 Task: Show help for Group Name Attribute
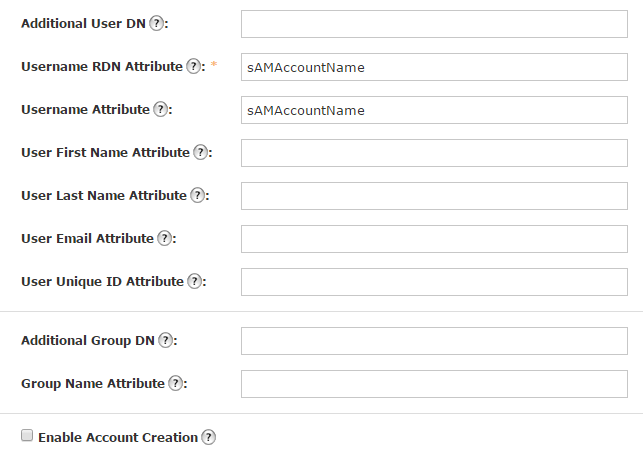(175, 383)
